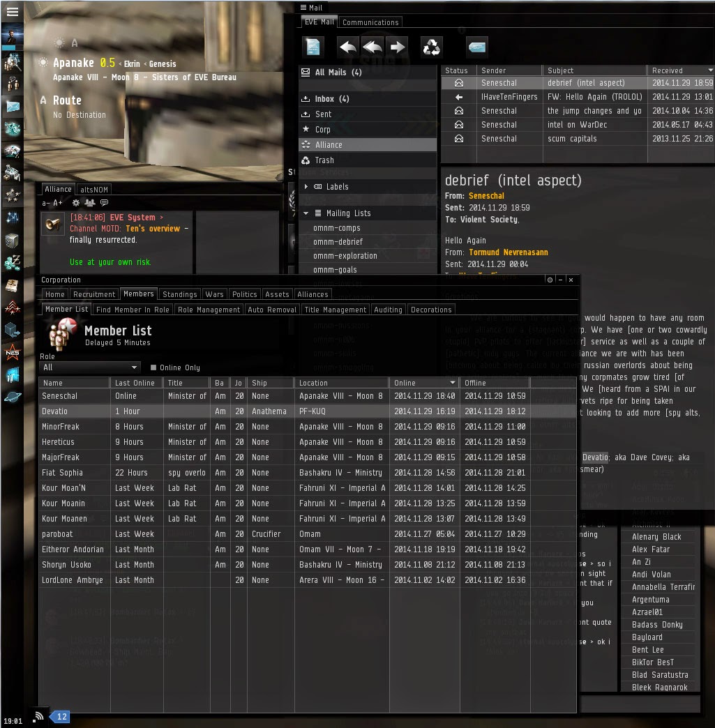This screenshot has height=728, width=715.
Task: Toggle the Online Only checkbox
Action: pos(153,367)
